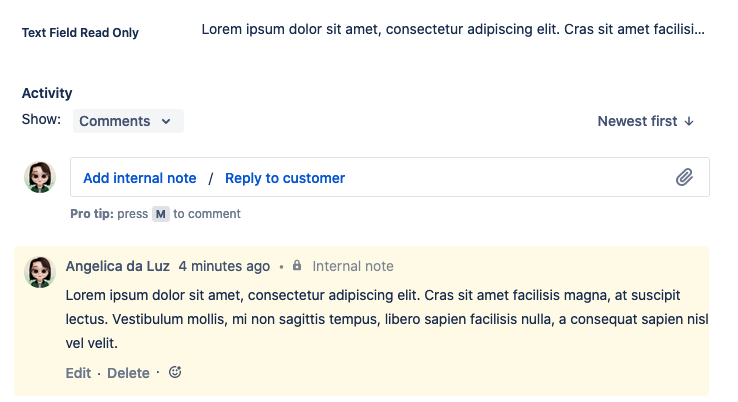Delete the internal note comment
This screenshot has height=402, width=738.
point(128,373)
